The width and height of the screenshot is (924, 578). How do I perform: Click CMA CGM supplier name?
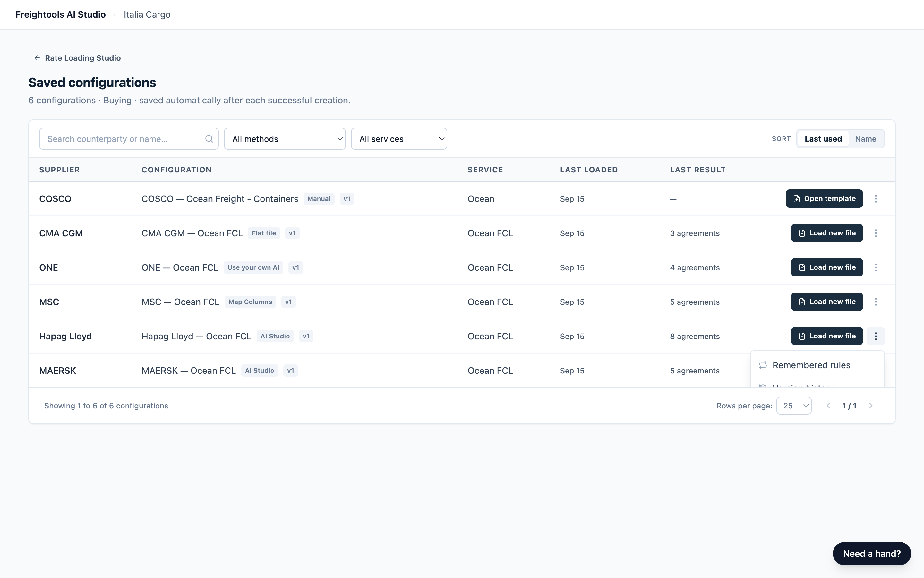click(x=61, y=233)
